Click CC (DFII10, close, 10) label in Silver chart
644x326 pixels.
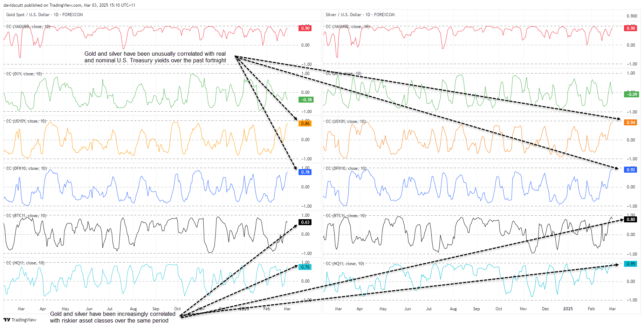(346, 168)
